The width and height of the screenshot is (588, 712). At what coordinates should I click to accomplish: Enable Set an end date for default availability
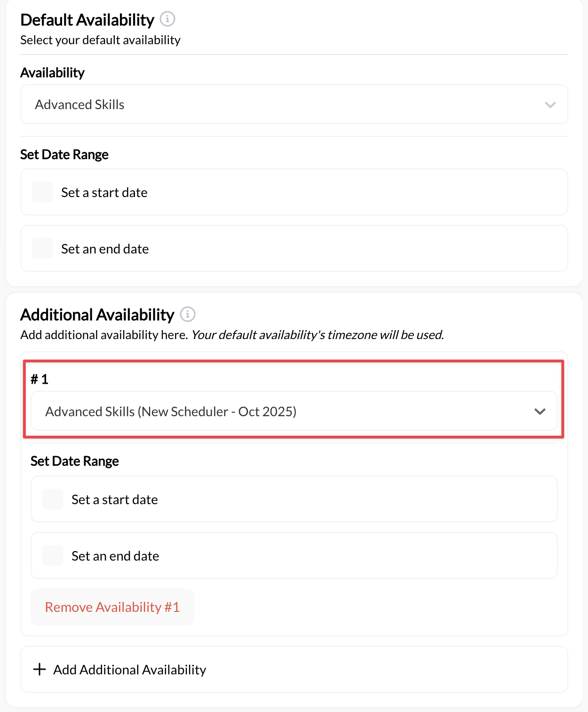pos(42,248)
